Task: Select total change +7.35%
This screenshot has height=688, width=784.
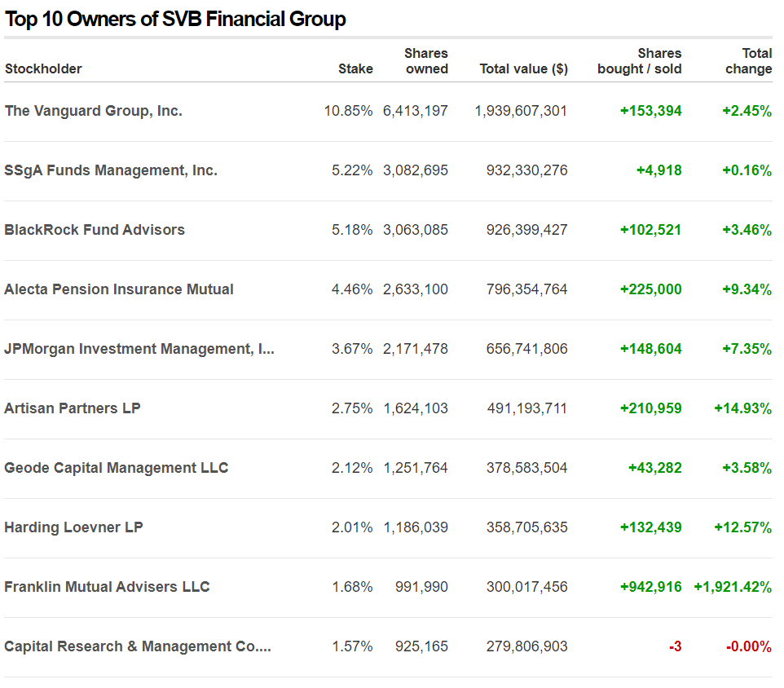Action: (x=747, y=349)
